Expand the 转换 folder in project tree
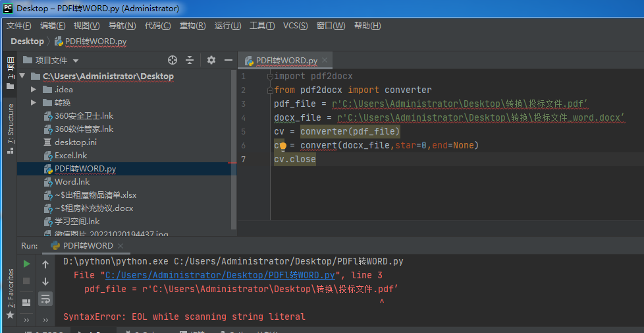Image resolution: width=644 pixels, height=333 pixels. click(x=34, y=102)
